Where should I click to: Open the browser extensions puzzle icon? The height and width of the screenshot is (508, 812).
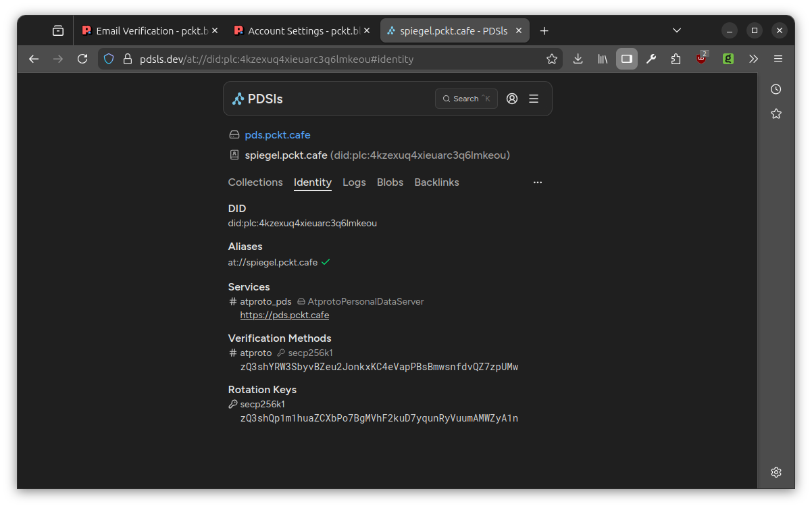click(676, 59)
